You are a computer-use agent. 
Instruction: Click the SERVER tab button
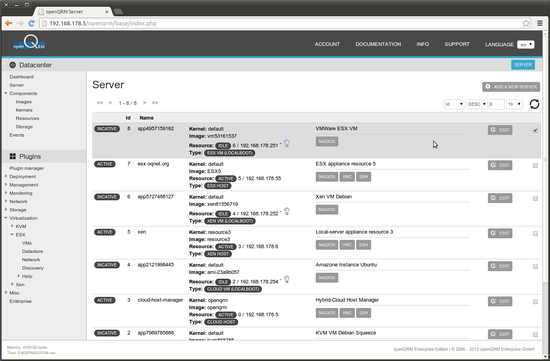(x=523, y=65)
